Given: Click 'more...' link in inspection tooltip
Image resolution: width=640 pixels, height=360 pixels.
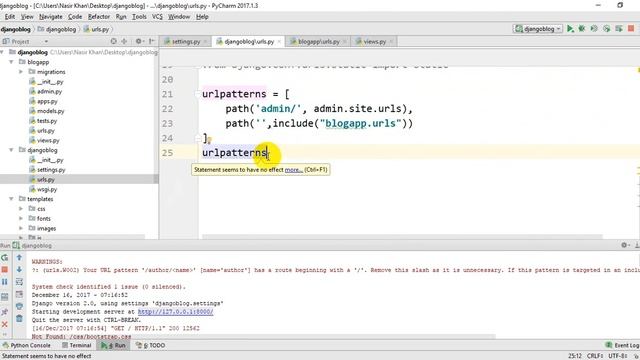Looking at the screenshot, I should (x=293, y=169).
